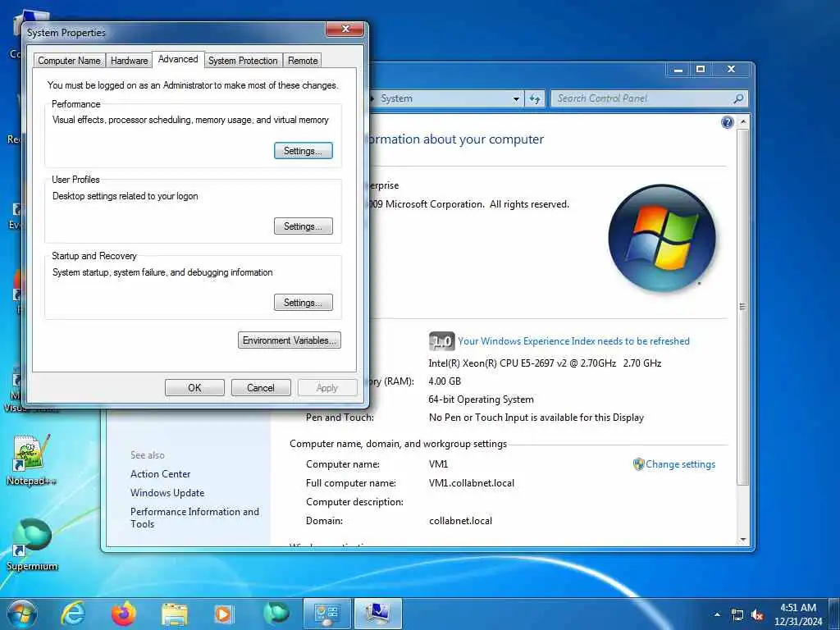Click the vertical scrollbar thumb in System window
The height and width of the screenshot is (630, 840).
coord(743,307)
